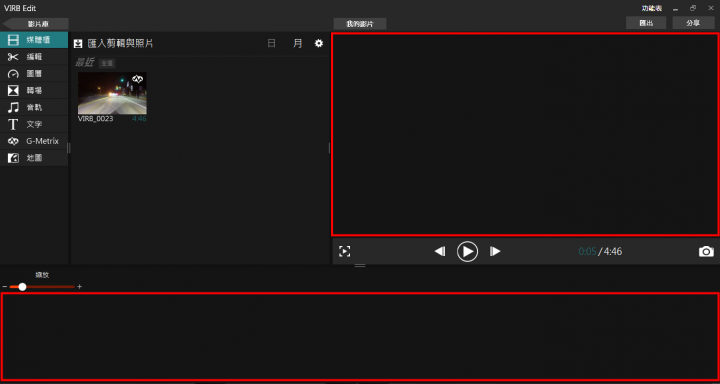Open the media library settings gear
Screen dimensions: 720x384
point(319,43)
